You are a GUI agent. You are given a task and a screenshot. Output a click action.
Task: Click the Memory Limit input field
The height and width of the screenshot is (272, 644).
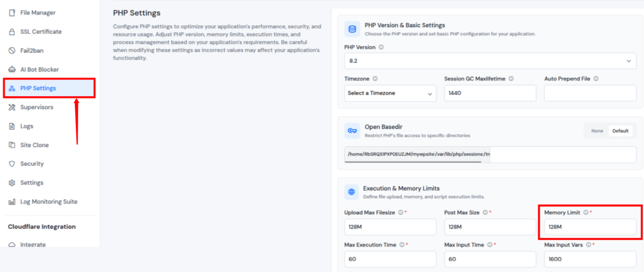(x=590, y=227)
